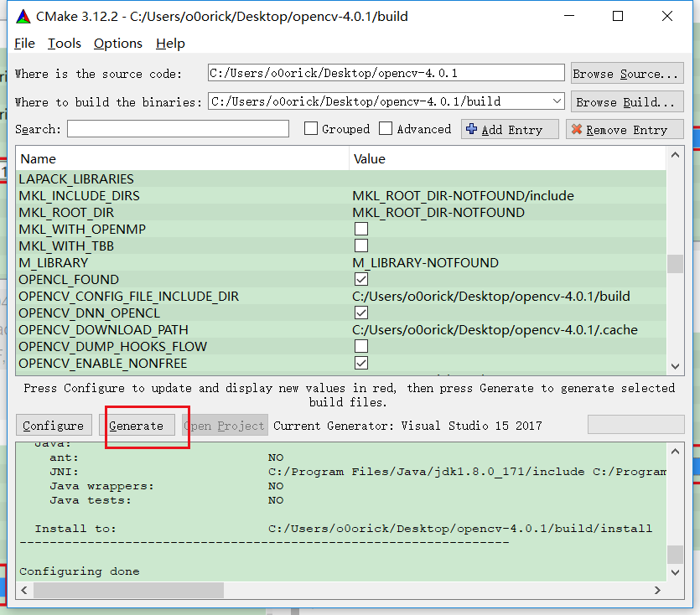Open the Options menu

coord(118,44)
